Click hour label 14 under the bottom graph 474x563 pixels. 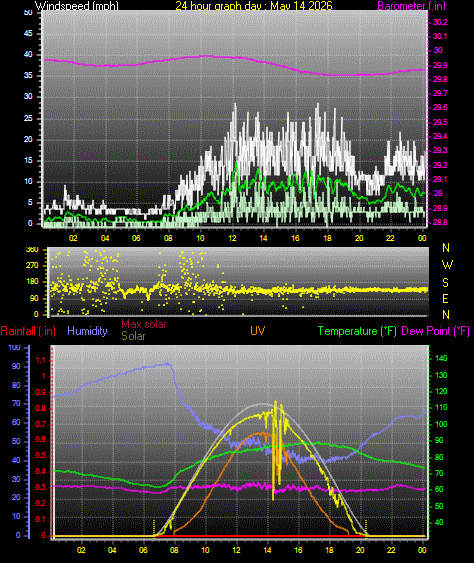[267, 550]
